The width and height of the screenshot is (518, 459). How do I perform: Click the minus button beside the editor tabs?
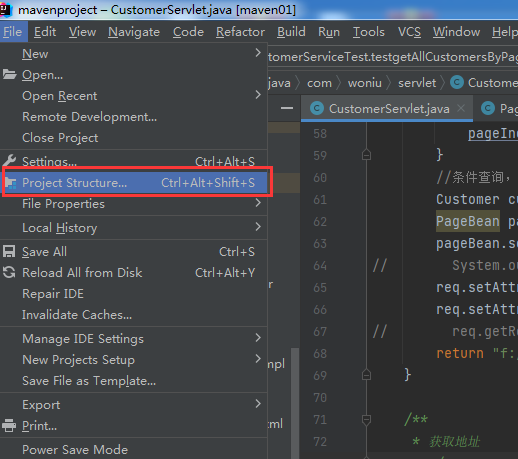[x=287, y=108]
